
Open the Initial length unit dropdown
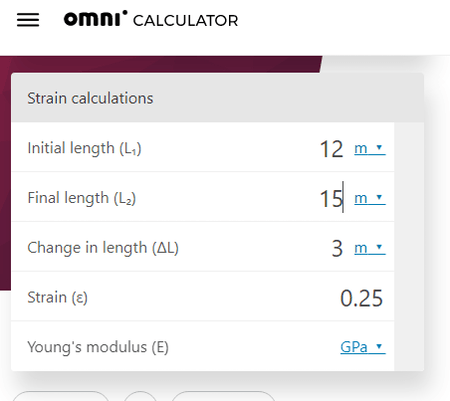point(370,148)
